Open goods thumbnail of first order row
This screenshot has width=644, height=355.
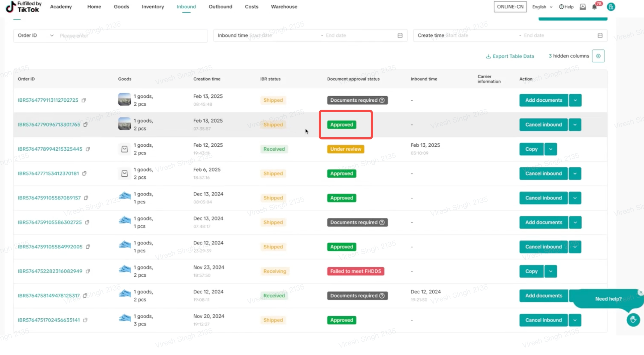pyautogui.click(x=124, y=99)
